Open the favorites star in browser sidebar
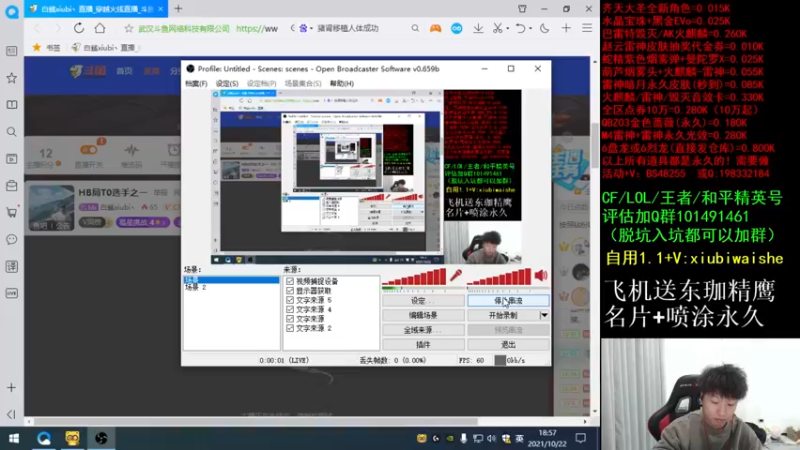800x450 pixels. point(12,78)
